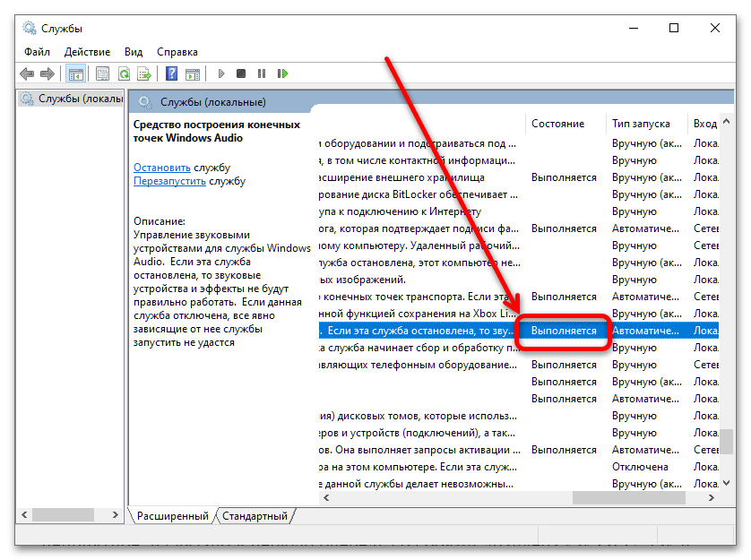Image resolution: width=751 pixels, height=560 pixels.
Task: Click the list scroll down arrow
Action: (727, 483)
